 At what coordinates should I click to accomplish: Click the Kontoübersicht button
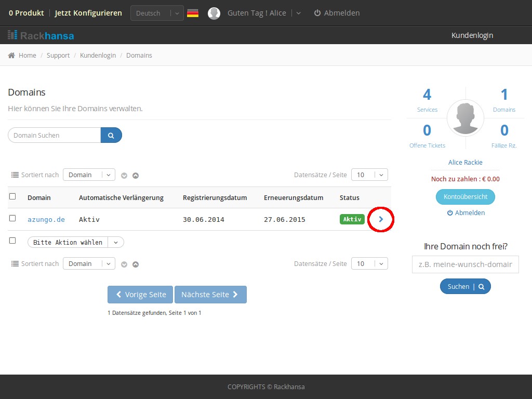[465, 197]
